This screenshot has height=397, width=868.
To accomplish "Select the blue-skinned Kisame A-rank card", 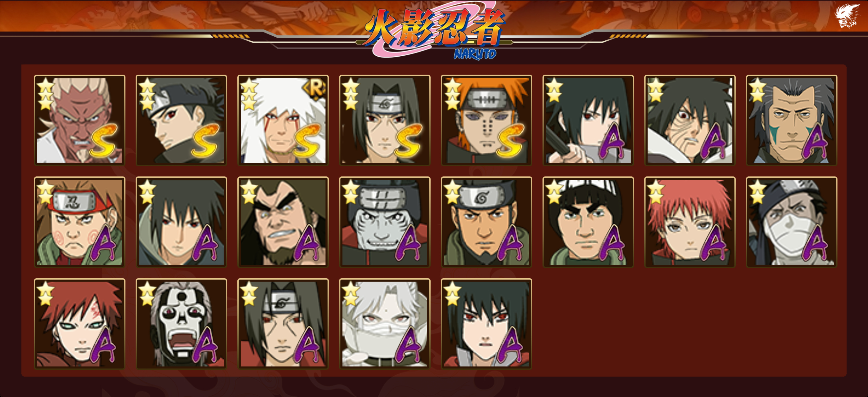I will pyautogui.click(x=385, y=222).
